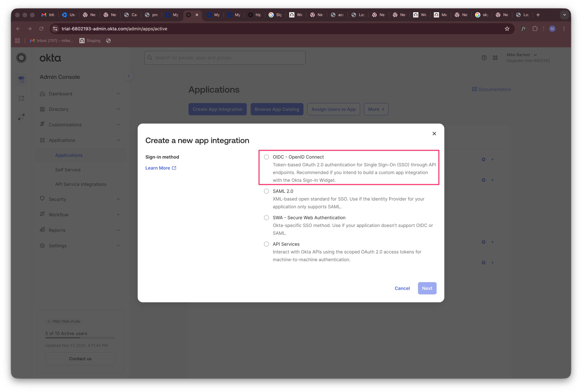582x392 pixels.
Task: Switch to the API Service Integrations tab
Action: (81, 184)
